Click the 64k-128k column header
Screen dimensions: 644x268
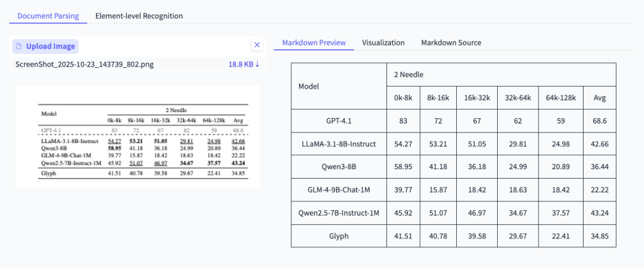coord(561,98)
